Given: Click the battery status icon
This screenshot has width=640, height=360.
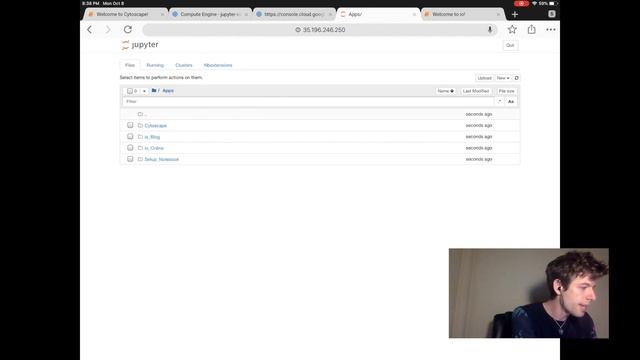Looking at the screenshot, I should point(553,3).
